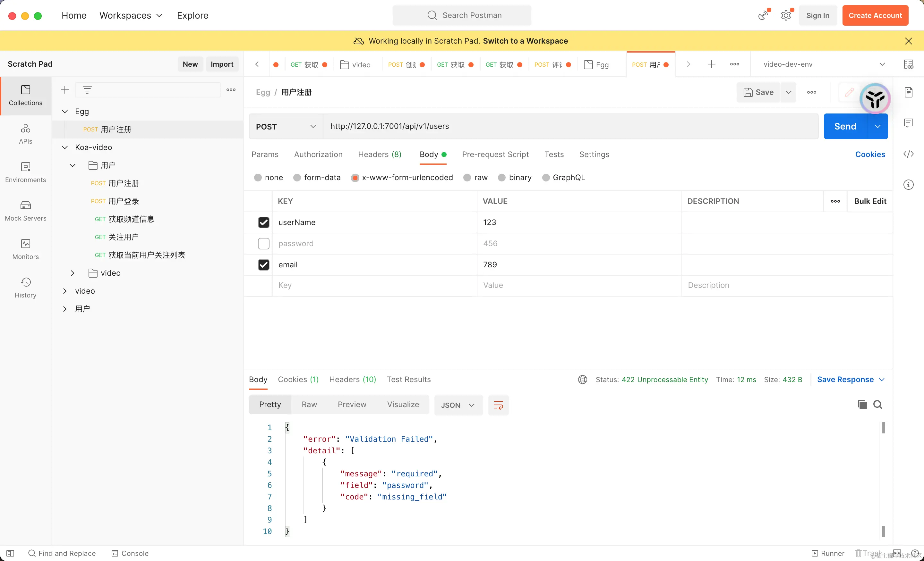Open the Save options dropdown arrow

[789, 92]
